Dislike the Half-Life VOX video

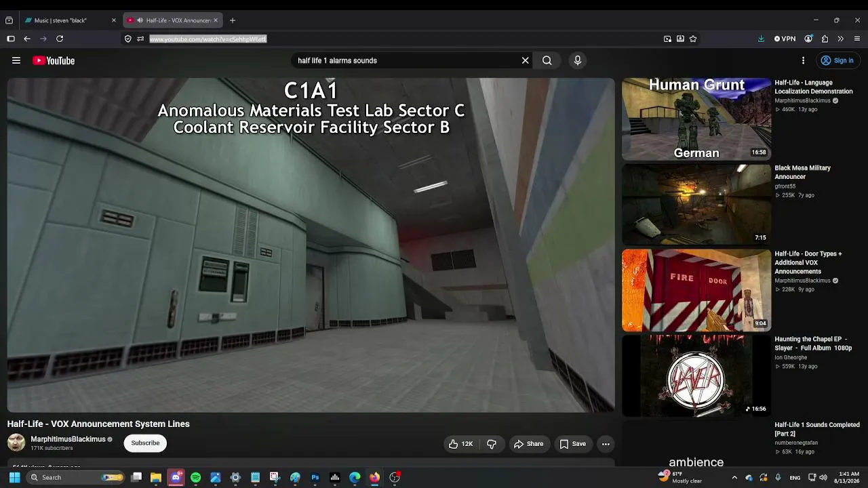492,444
